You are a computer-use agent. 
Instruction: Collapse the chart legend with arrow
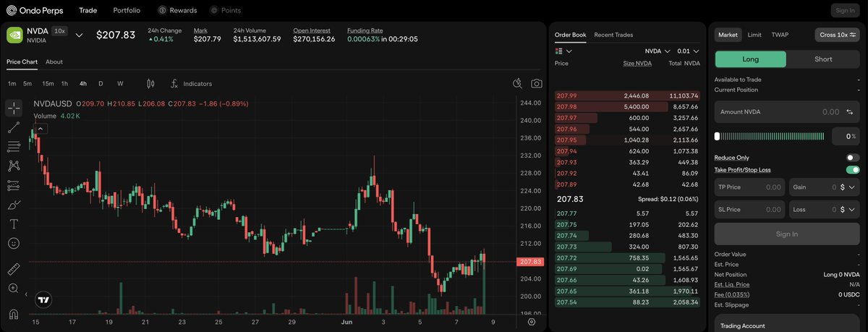41,129
